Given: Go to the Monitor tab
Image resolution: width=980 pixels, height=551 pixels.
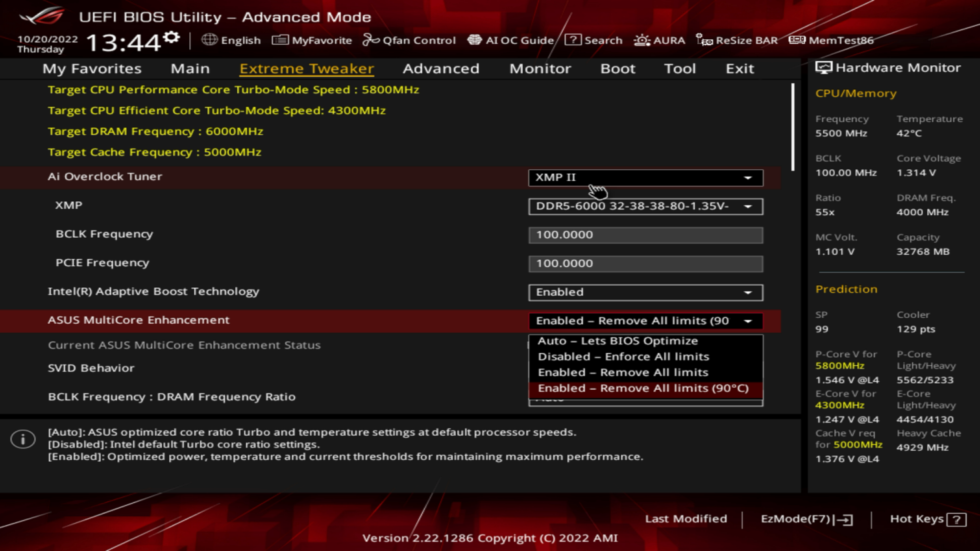Looking at the screenshot, I should pos(540,68).
